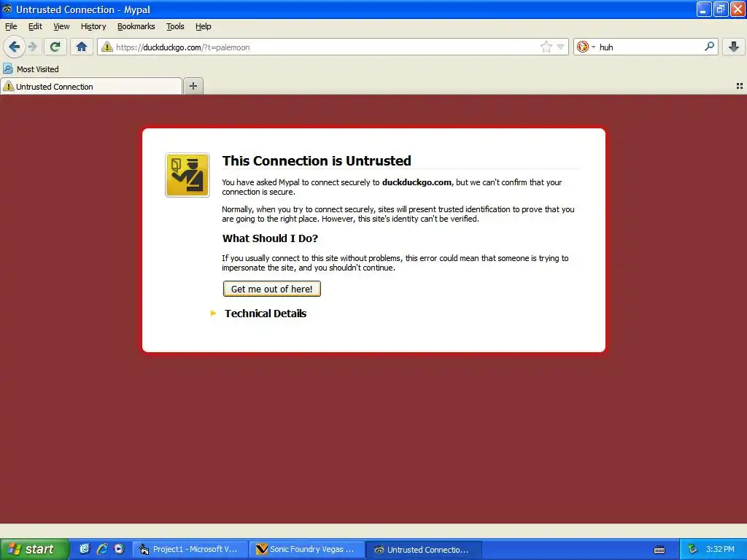This screenshot has height=560, width=747.
Task: Click the 'This Connection is Untrusted' heading
Action: click(x=317, y=161)
